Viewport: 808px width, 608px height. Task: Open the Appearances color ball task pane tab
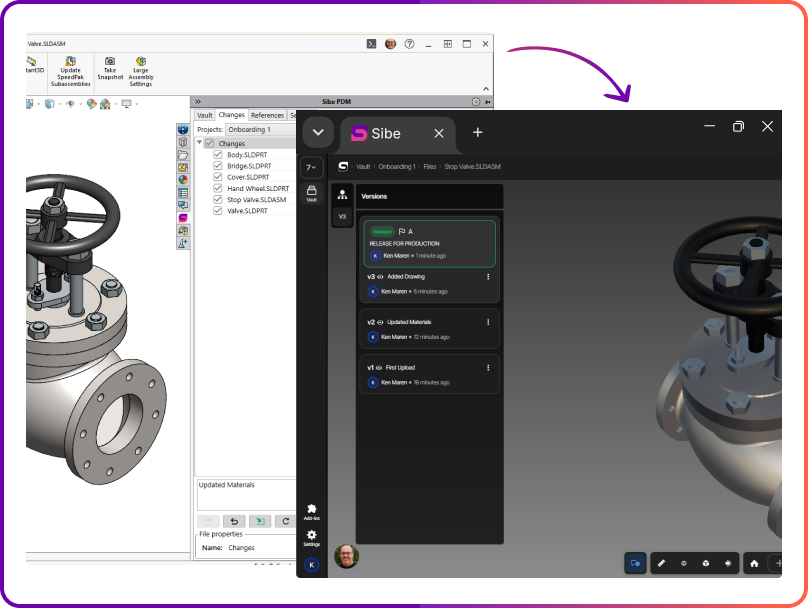point(183,180)
